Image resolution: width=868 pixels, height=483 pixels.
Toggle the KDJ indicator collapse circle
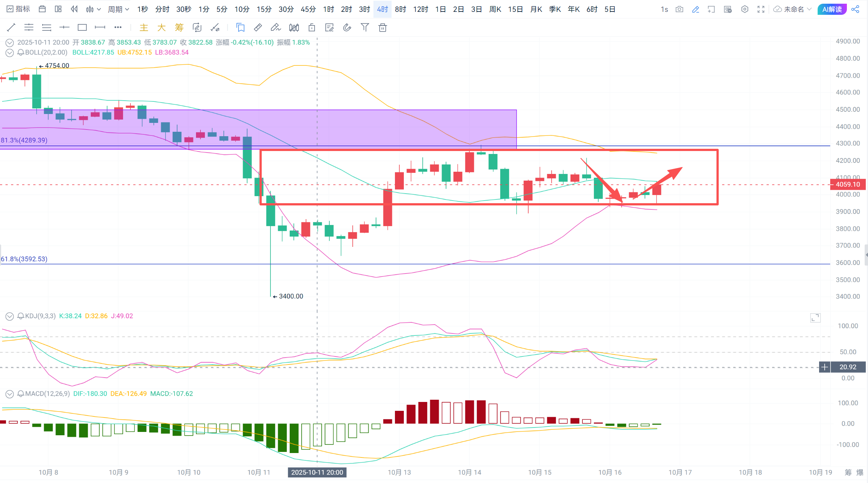tap(10, 316)
